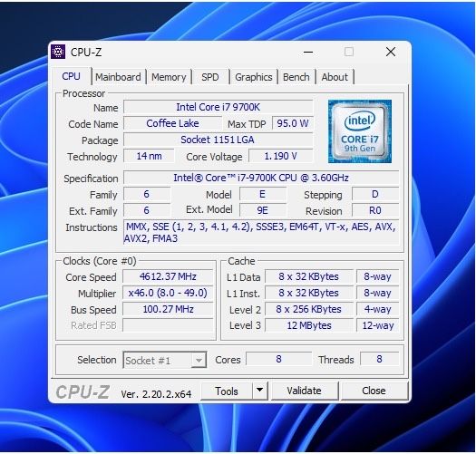Click the L1 Inst. size 8 x 32 KBytes
The height and width of the screenshot is (454, 476).
pyautogui.click(x=309, y=293)
